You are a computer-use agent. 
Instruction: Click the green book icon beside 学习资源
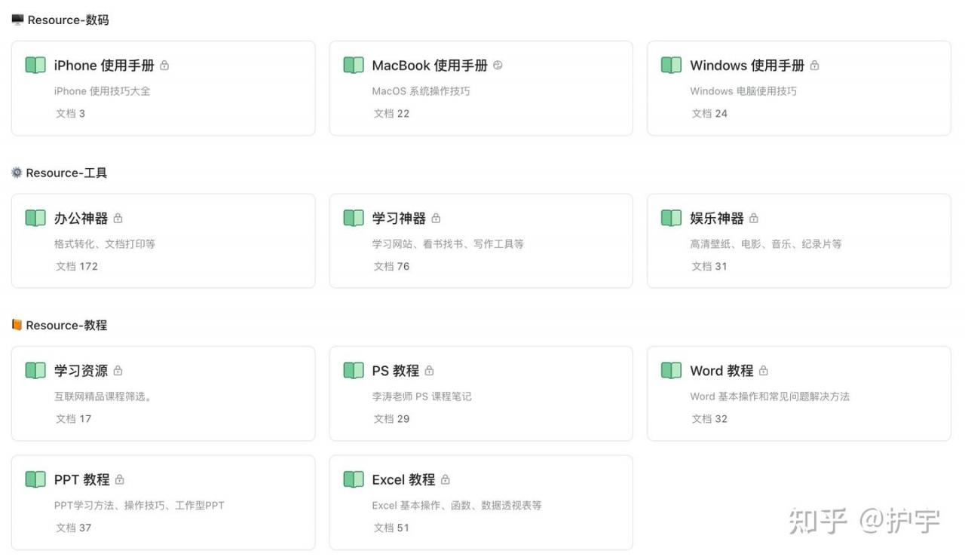[x=35, y=370]
